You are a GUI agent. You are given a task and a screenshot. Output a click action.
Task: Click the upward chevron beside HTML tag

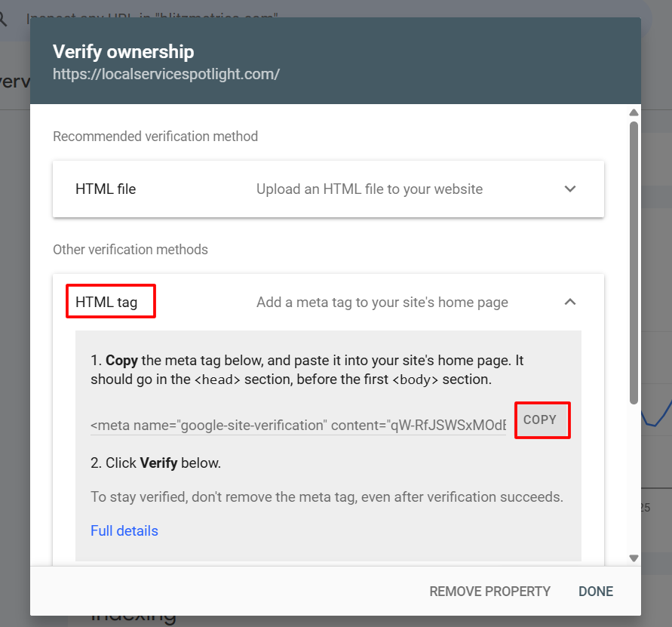570,301
